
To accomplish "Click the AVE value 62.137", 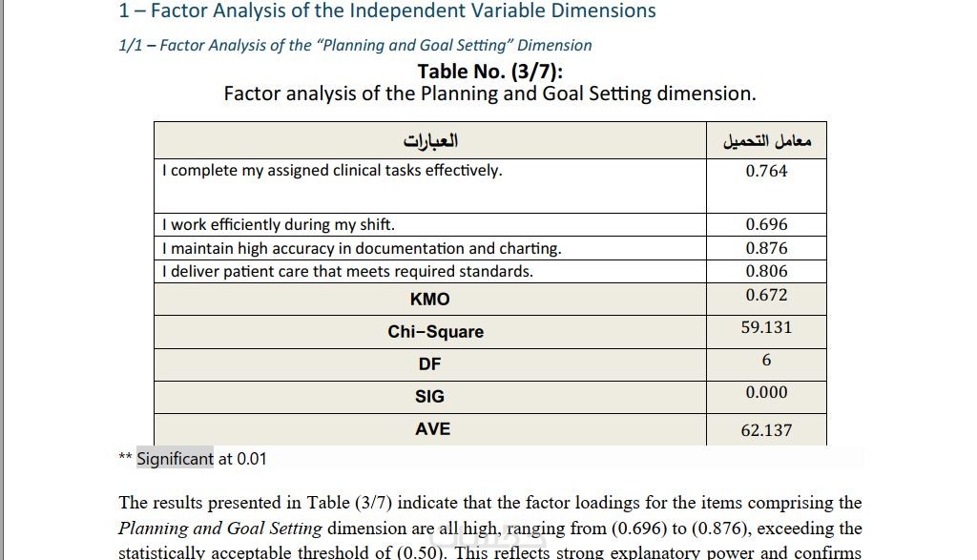I will [766, 430].
